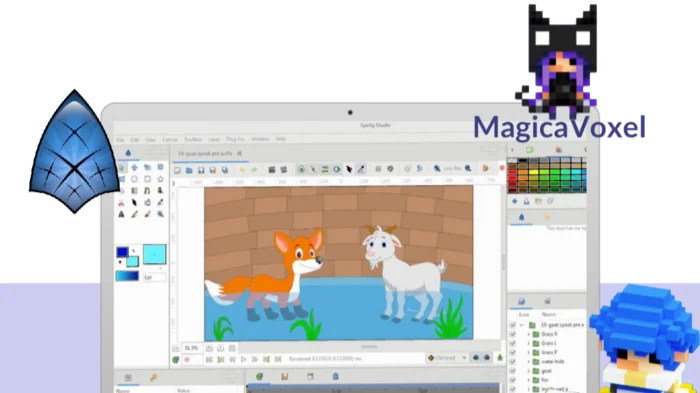700x393 pixels.
Task: Toggle visibility checkbox for fox layer
Action: [x=512, y=380]
